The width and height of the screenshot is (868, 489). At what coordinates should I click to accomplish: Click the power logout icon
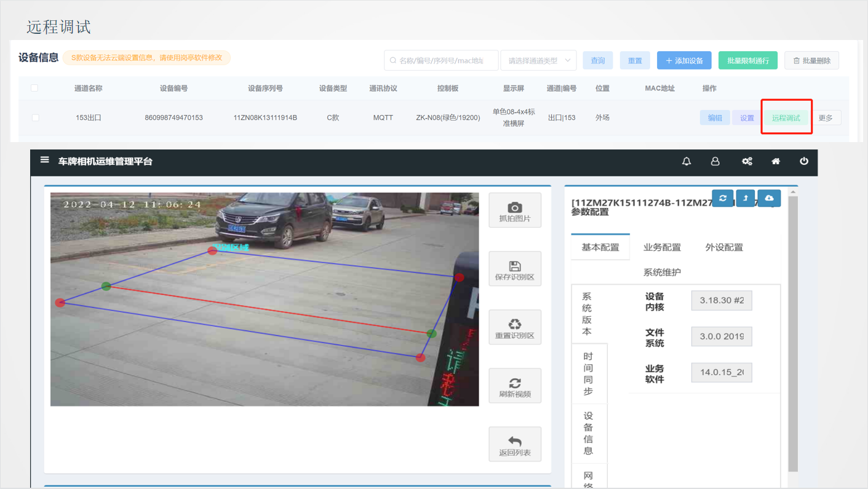pos(804,161)
